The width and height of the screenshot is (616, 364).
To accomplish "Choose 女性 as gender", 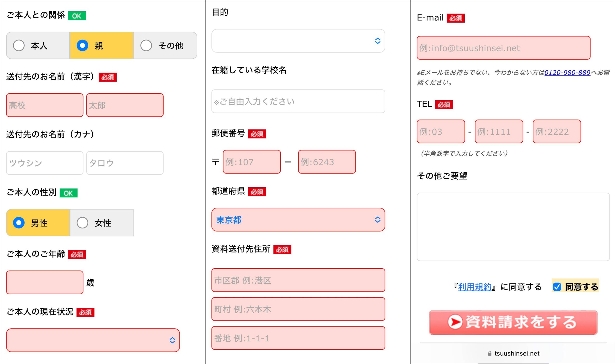I will tap(82, 223).
